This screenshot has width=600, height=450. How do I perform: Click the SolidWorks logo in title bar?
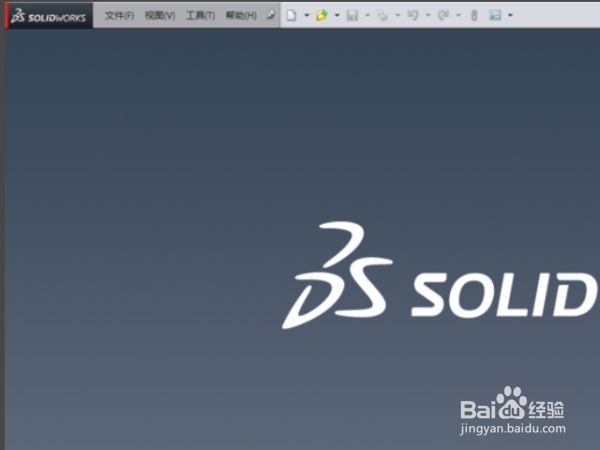(49, 16)
